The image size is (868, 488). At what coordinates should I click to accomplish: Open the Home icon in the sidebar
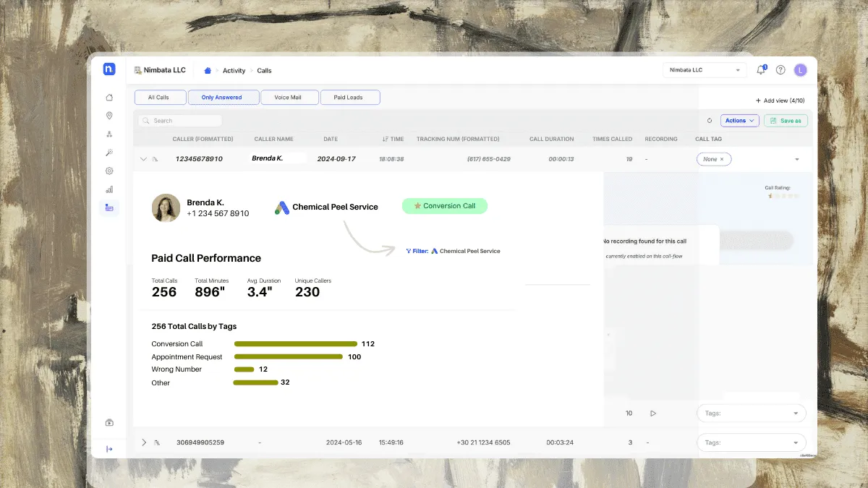click(x=109, y=98)
